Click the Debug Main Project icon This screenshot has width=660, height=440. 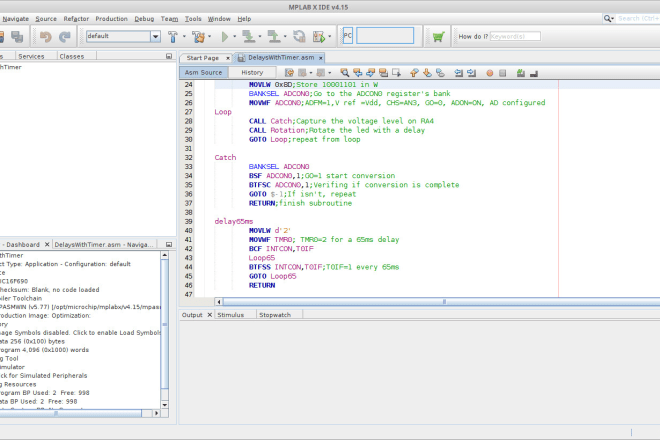(x=319, y=37)
